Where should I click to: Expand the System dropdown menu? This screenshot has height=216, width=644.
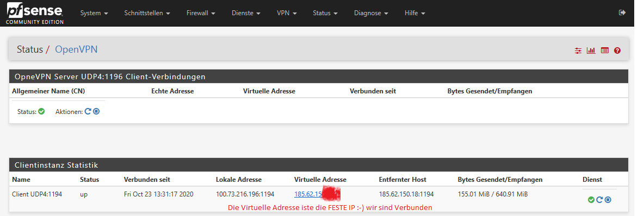94,13
